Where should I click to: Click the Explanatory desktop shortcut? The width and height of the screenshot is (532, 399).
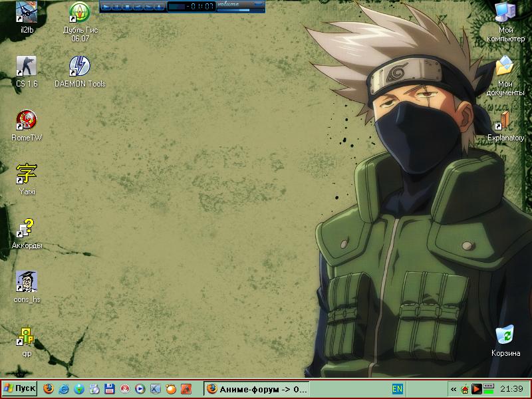click(505, 126)
